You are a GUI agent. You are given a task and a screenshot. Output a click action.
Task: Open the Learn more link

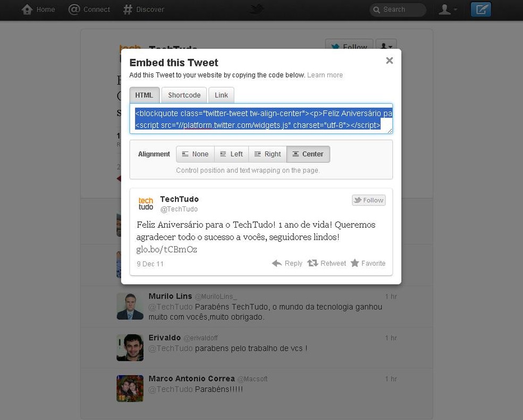325,75
